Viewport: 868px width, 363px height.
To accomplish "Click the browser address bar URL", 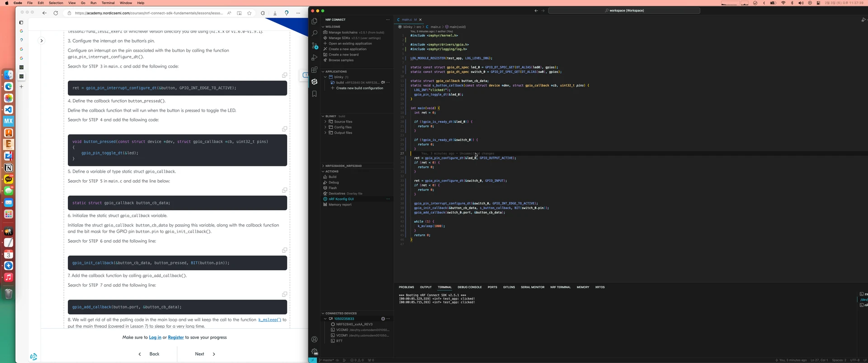I will click(x=149, y=13).
